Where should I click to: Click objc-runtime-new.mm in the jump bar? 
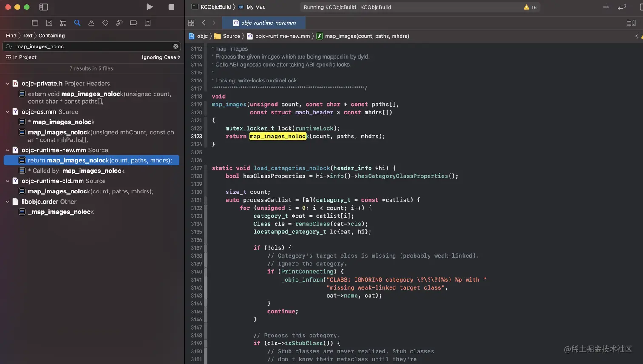[279, 36]
